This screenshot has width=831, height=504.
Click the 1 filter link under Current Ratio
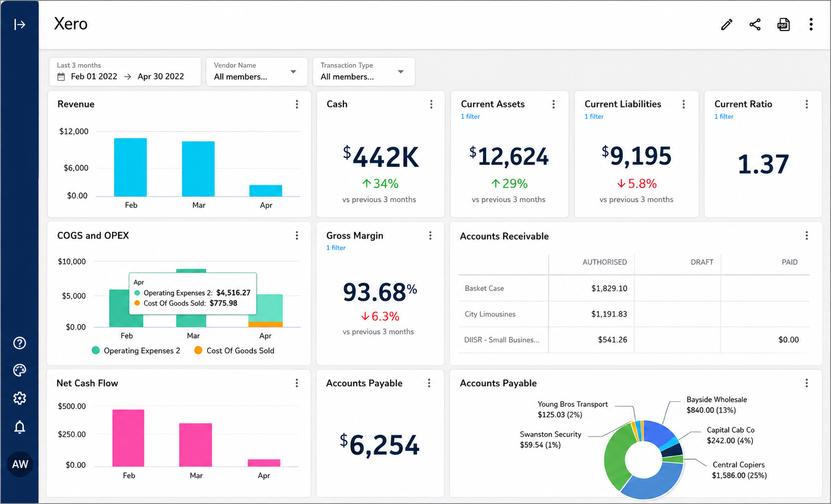point(724,117)
